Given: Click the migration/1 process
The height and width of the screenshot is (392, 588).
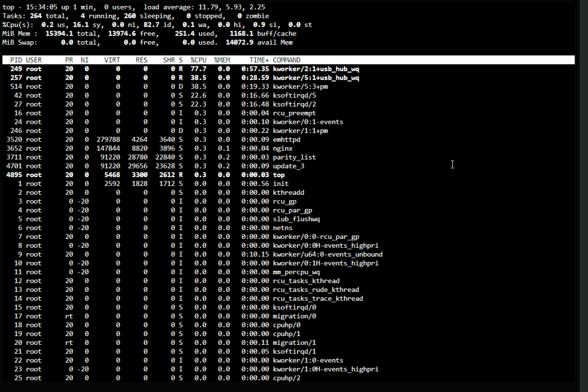Looking at the screenshot, I should (295, 343).
